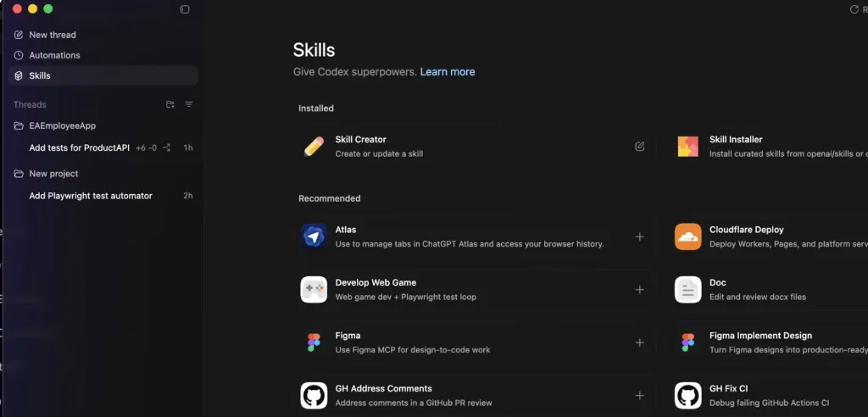Follow the Learn more link
868x417 pixels.
click(448, 72)
